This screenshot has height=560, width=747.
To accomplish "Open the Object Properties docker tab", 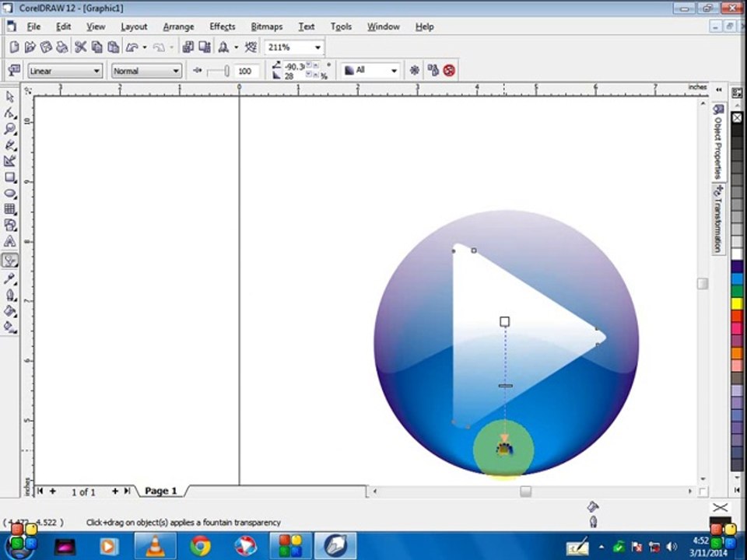I will 718,142.
